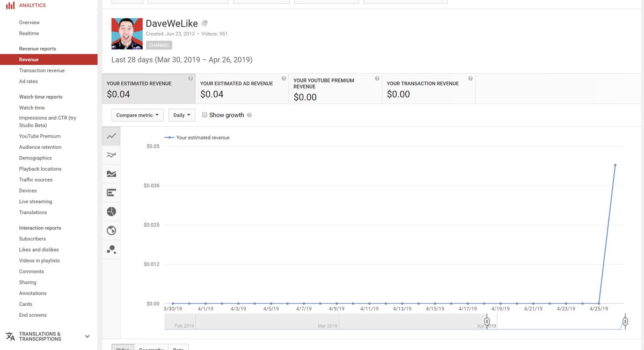The width and height of the screenshot is (644, 350).
Task: Click the external link icon beside DaveWeLike
Action: click(x=204, y=23)
